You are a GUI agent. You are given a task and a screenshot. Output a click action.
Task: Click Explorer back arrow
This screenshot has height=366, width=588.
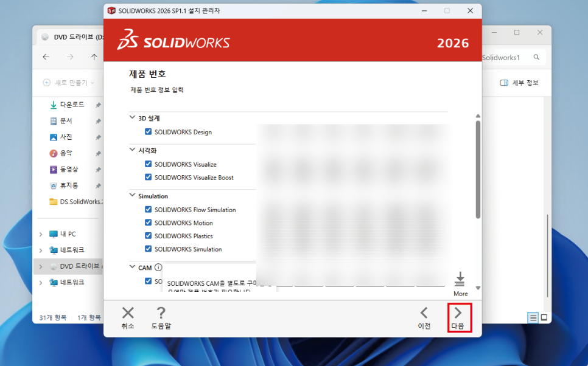46,57
